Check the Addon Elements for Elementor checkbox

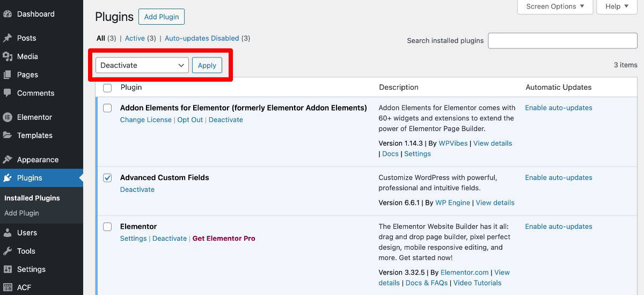(x=107, y=108)
